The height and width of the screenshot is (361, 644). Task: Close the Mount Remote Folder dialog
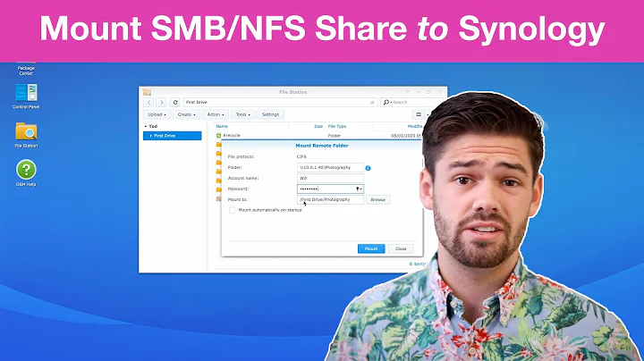pos(401,248)
